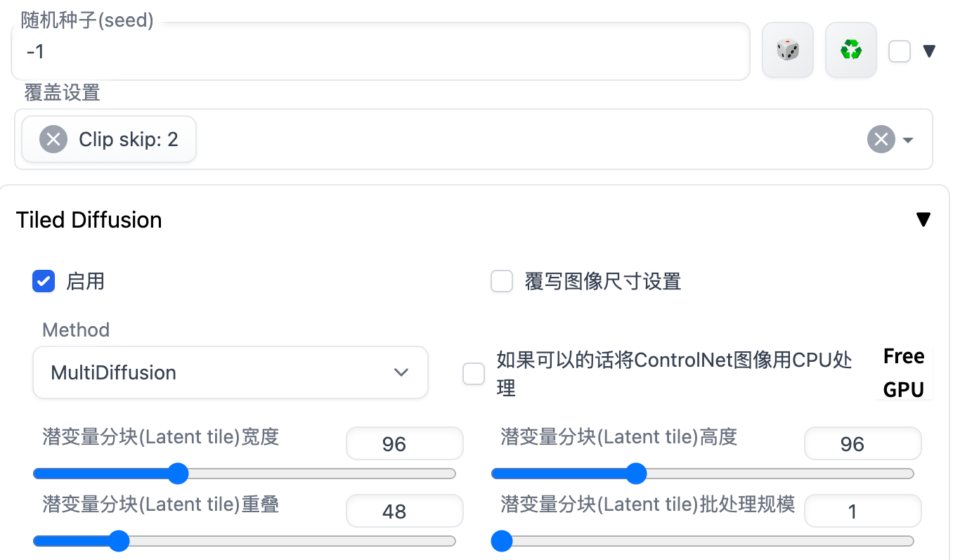
Task: Click the Latent tile overlap number field
Action: pos(404,512)
